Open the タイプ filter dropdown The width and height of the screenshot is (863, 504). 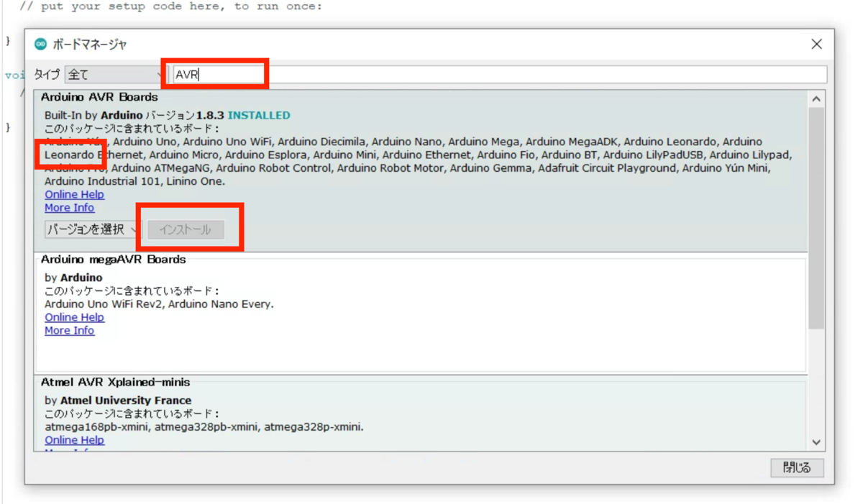click(x=115, y=74)
